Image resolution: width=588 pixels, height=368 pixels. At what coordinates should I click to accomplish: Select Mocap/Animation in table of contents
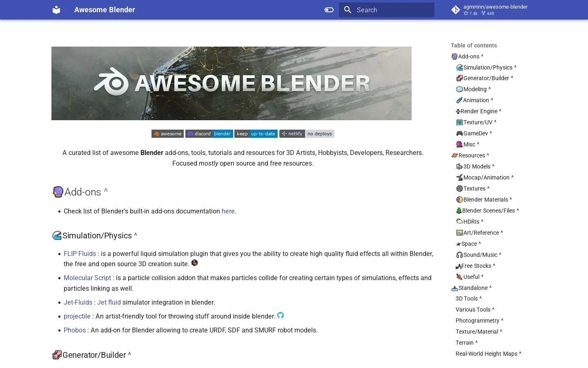(x=485, y=177)
